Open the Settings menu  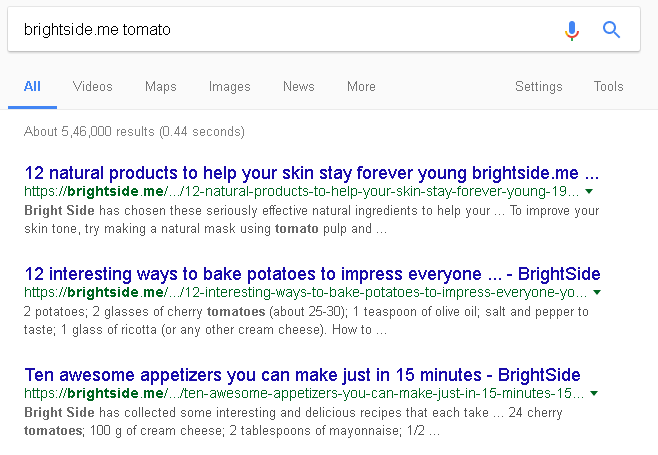pos(539,87)
